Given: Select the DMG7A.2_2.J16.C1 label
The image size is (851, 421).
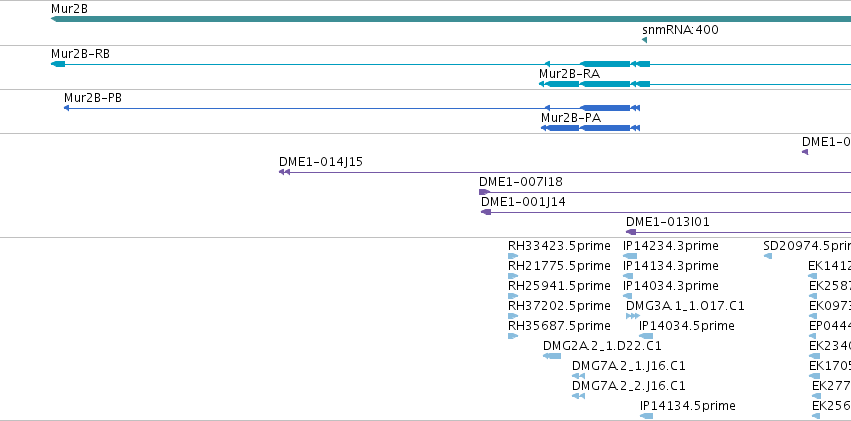Looking at the screenshot, I should tap(629, 386).
